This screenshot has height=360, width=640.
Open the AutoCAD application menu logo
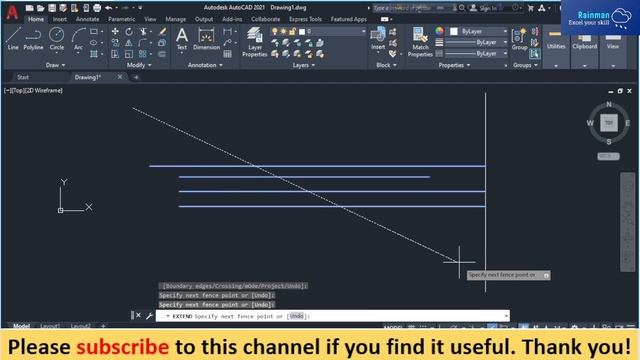coord(12,13)
